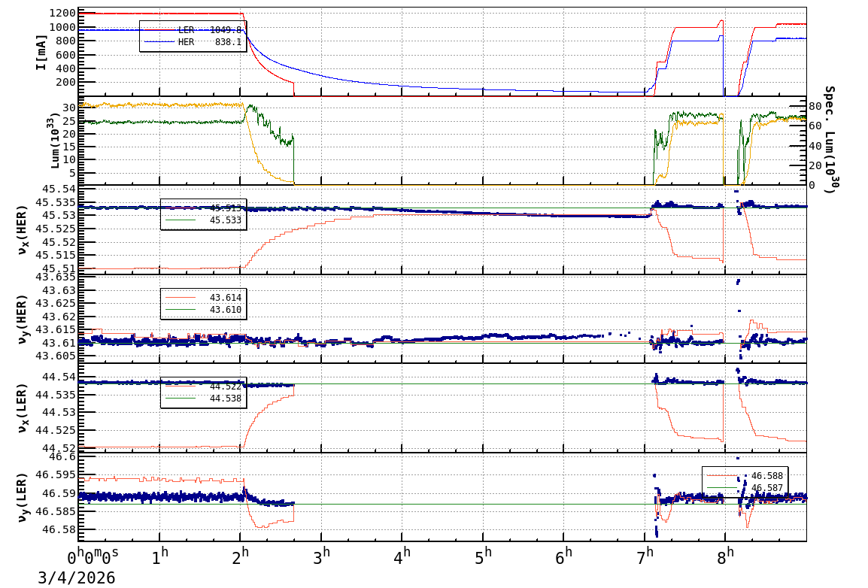Click the 45.515 tick label
The height and width of the screenshot is (588, 868).
tap(56, 255)
